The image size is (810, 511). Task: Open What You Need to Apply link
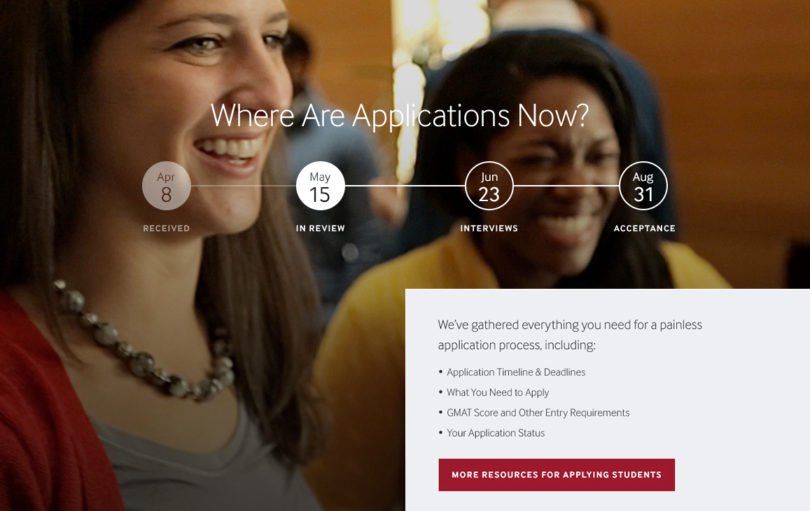(x=497, y=393)
